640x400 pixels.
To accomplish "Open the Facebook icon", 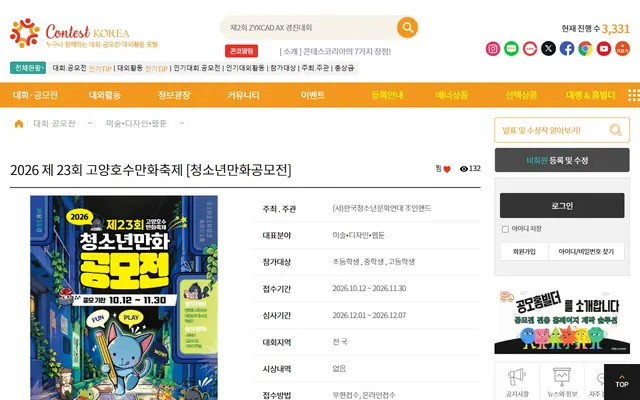I will [x=567, y=49].
